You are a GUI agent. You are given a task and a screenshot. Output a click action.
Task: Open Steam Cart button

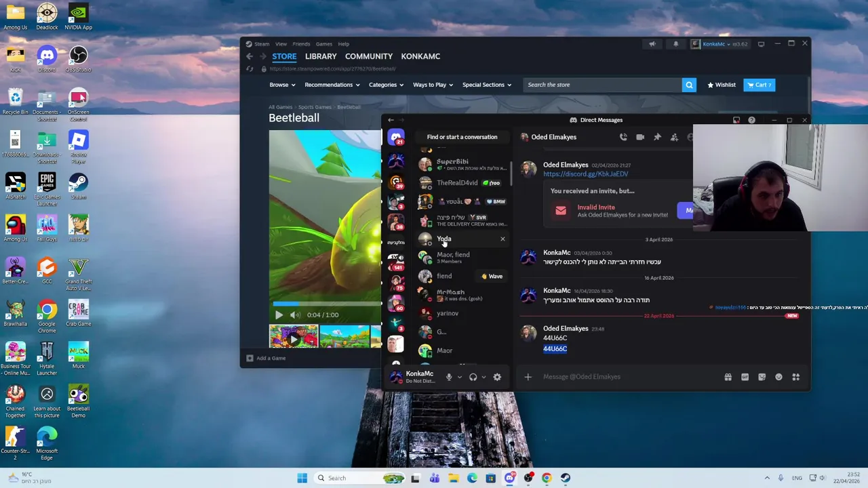[x=759, y=85]
